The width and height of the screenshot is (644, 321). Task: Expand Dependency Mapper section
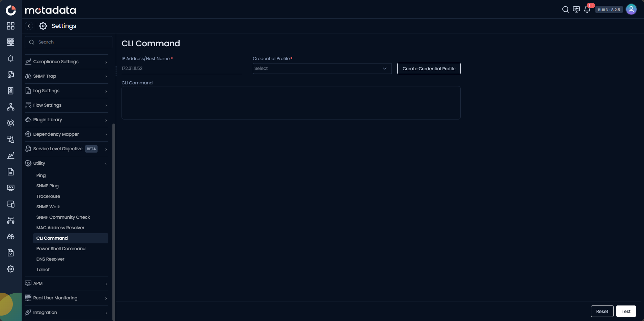point(66,134)
